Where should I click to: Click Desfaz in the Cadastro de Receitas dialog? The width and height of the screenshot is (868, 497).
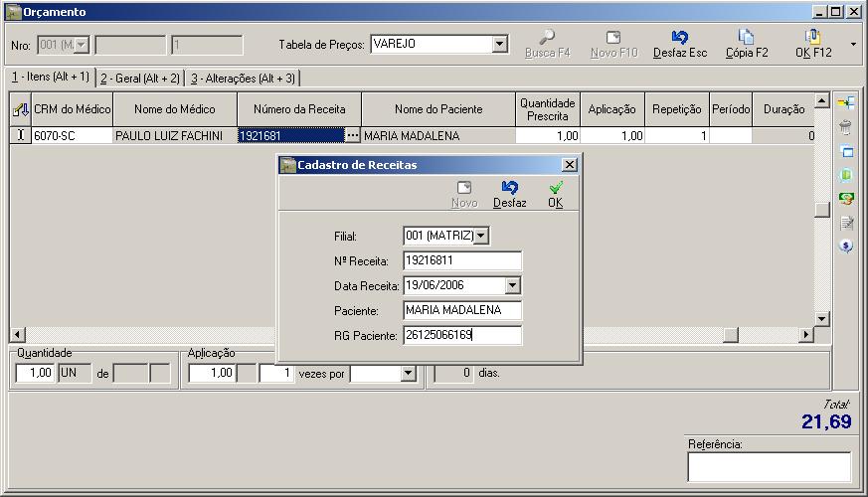point(509,194)
